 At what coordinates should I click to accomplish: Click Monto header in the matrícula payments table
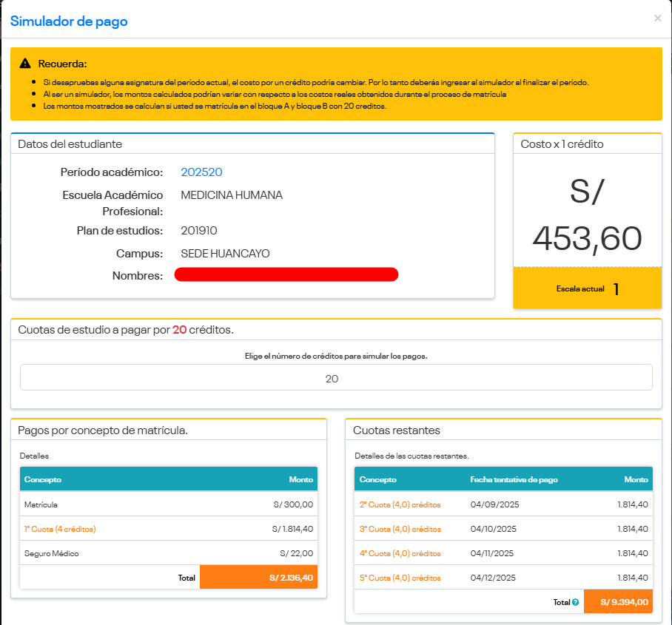click(300, 479)
